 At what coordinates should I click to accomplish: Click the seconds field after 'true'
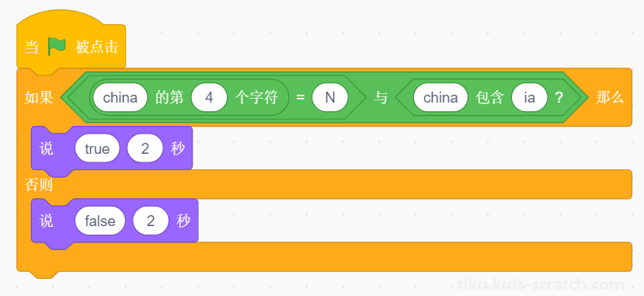(x=145, y=148)
